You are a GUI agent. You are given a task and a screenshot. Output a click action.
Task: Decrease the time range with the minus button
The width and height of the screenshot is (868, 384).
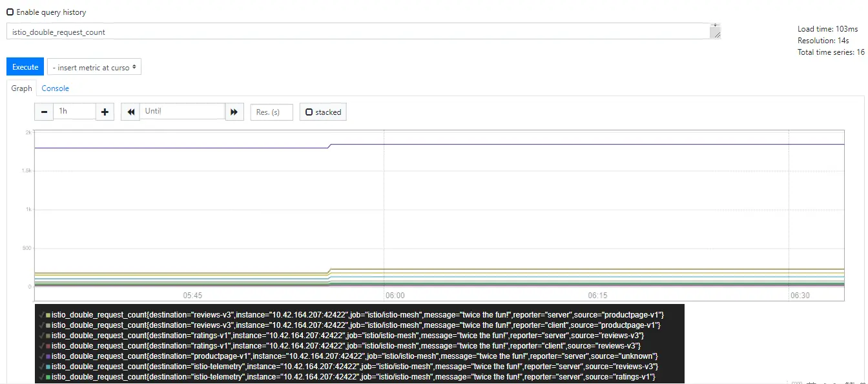point(44,112)
